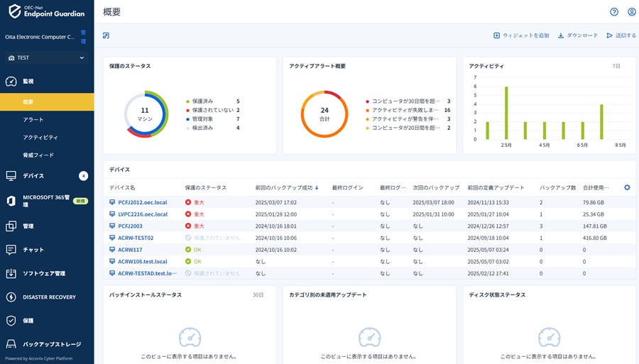639x364 pixels.
Task: Click the tallest bar in activity chart
Action: 506,113
